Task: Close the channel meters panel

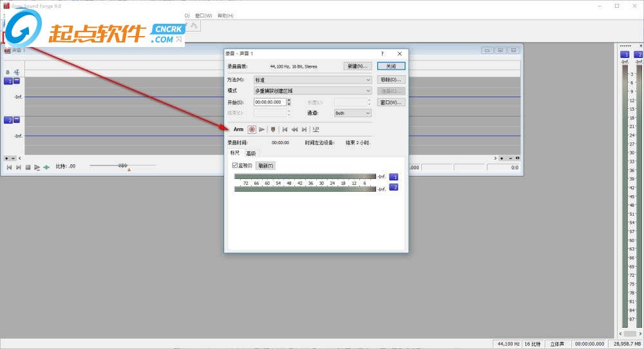Action: tap(641, 46)
